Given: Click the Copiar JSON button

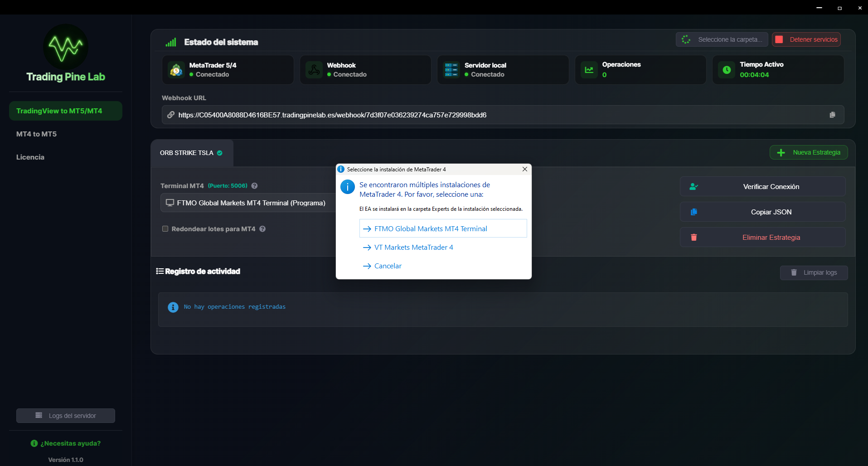Looking at the screenshot, I should click(x=763, y=212).
